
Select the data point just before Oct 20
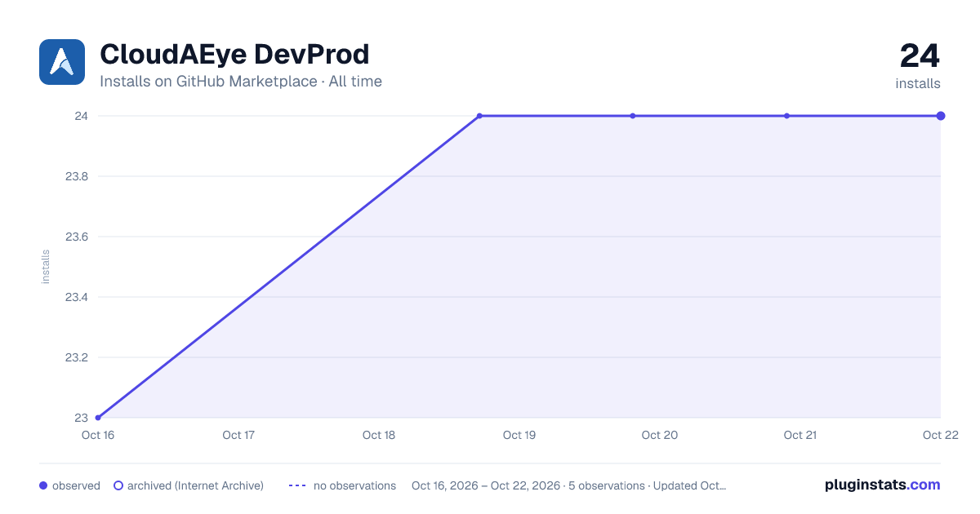click(633, 116)
